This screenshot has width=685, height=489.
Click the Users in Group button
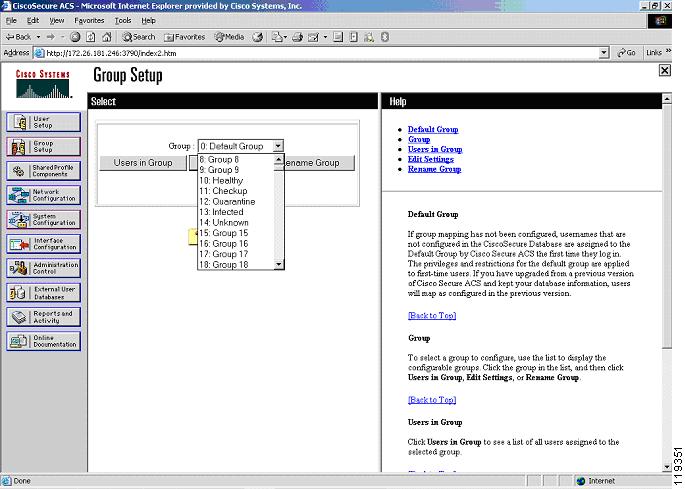143,163
